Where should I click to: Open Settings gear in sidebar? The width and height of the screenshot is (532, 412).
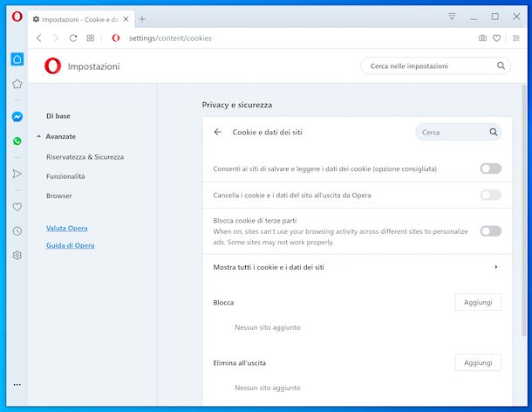point(17,255)
